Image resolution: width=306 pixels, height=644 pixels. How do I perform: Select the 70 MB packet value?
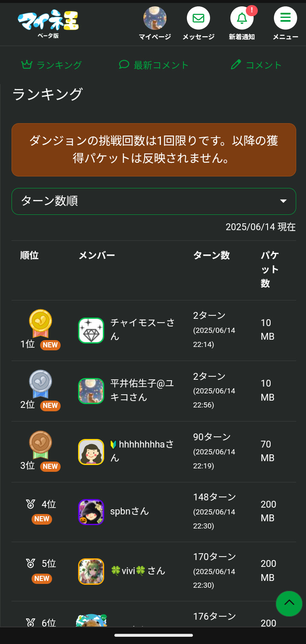(x=268, y=451)
